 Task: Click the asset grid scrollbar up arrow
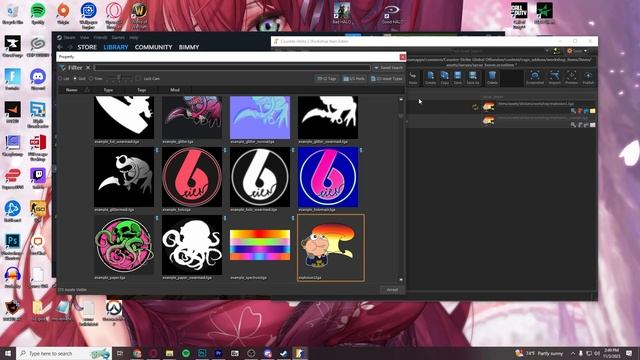tap(401, 99)
